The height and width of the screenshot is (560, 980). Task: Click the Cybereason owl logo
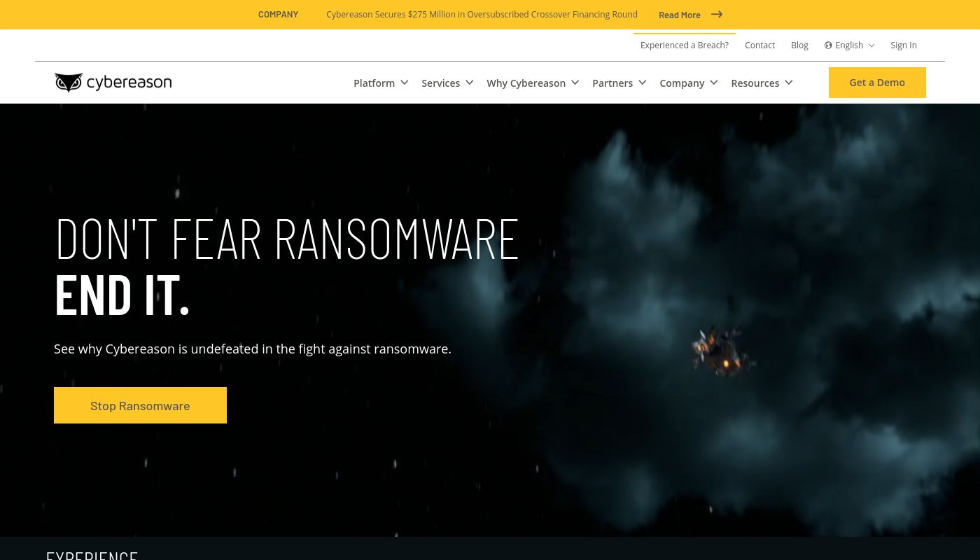point(113,83)
